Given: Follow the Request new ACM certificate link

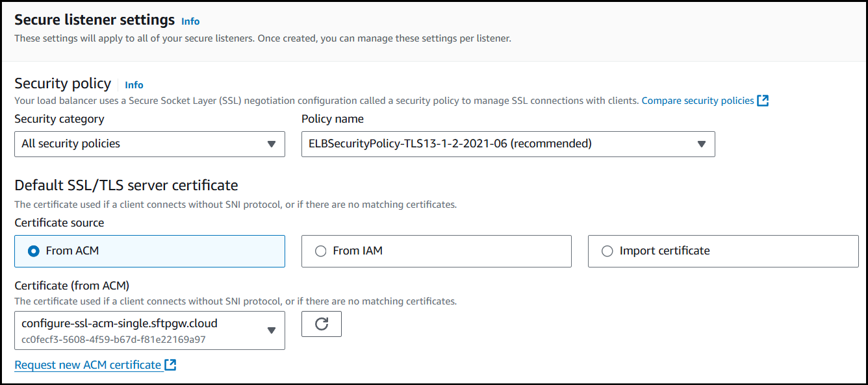Looking at the screenshot, I should pyautogui.click(x=88, y=365).
